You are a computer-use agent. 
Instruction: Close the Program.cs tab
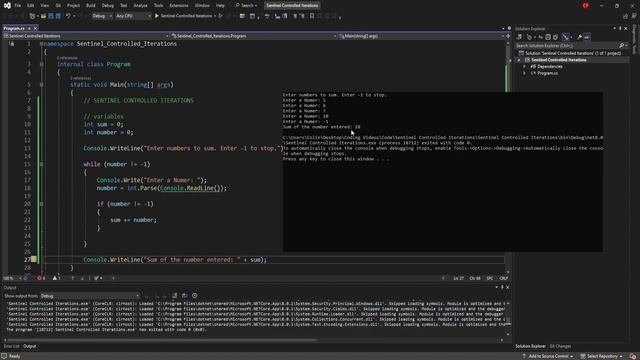pyautogui.click(x=35, y=29)
